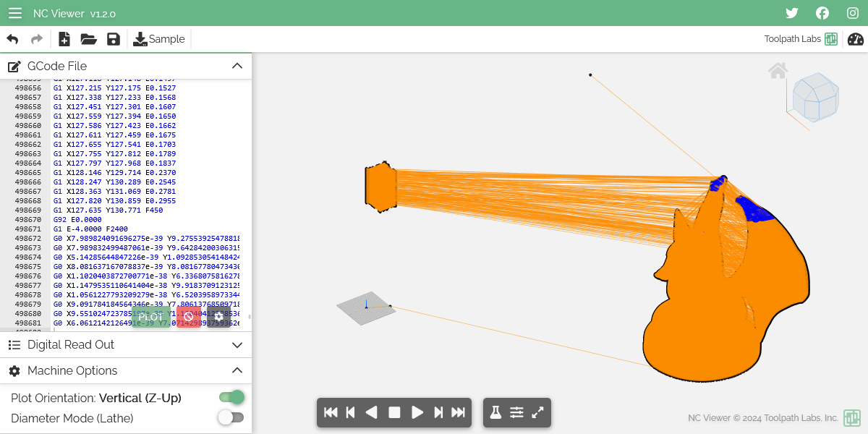
Task: Open the hamburger menu in the header
Action: tap(15, 12)
